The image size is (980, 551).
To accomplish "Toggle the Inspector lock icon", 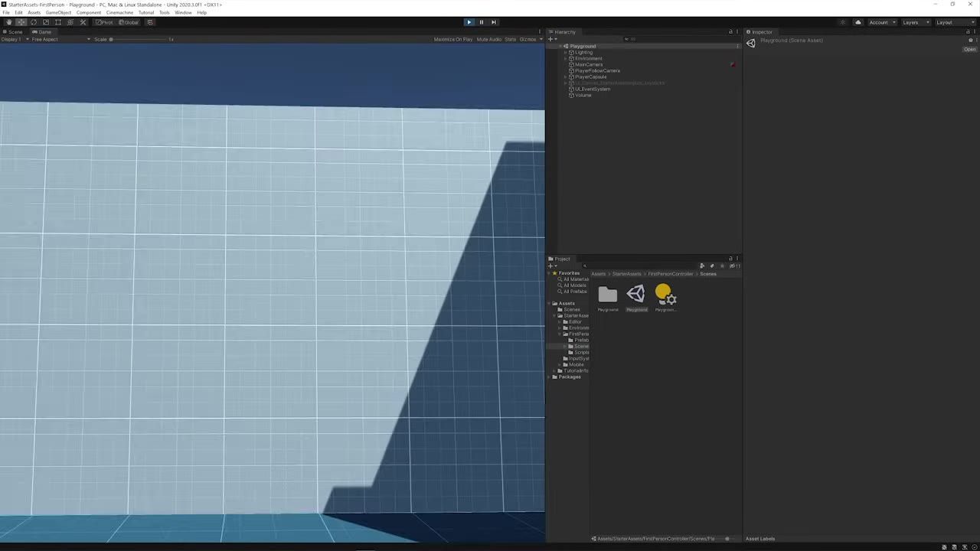I will click(x=968, y=32).
